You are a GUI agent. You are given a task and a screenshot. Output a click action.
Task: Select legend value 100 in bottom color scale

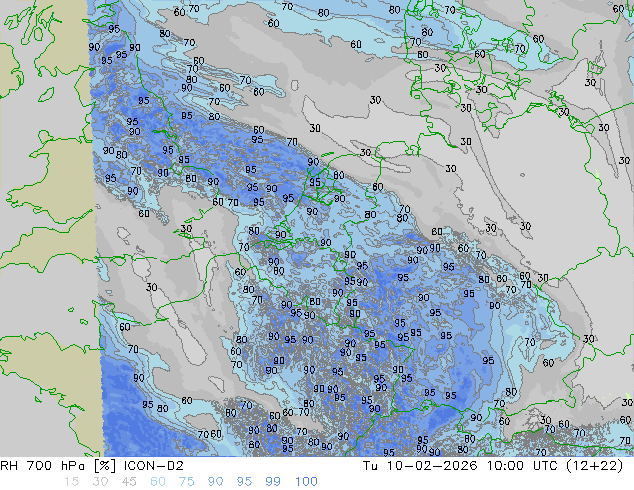click(306, 482)
